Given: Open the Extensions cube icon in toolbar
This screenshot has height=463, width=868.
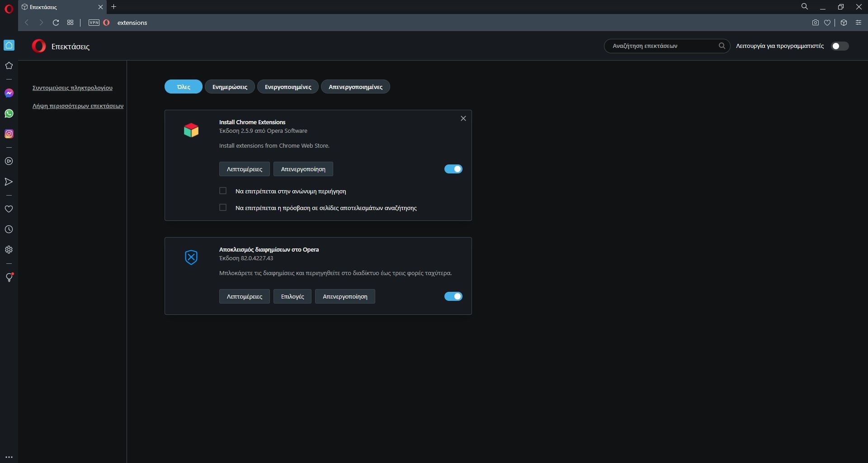Looking at the screenshot, I should [844, 23].
